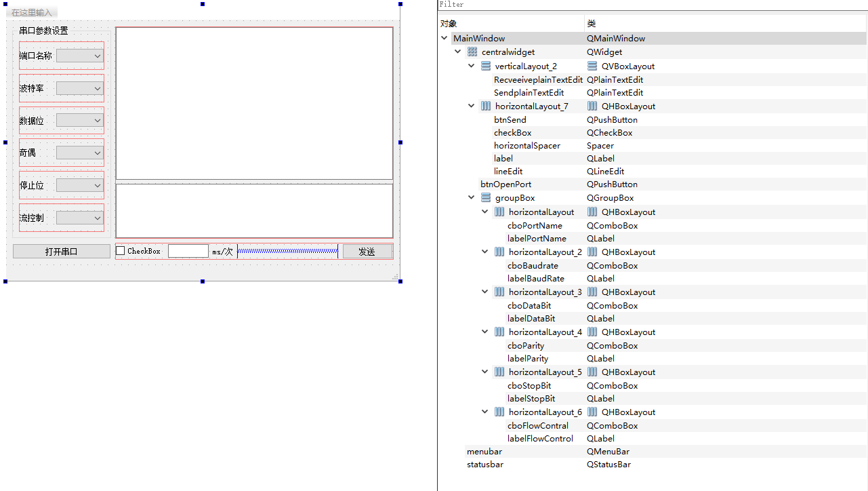Open the 端口名称 combo box
868x491 pixels.
pos(80,56)
